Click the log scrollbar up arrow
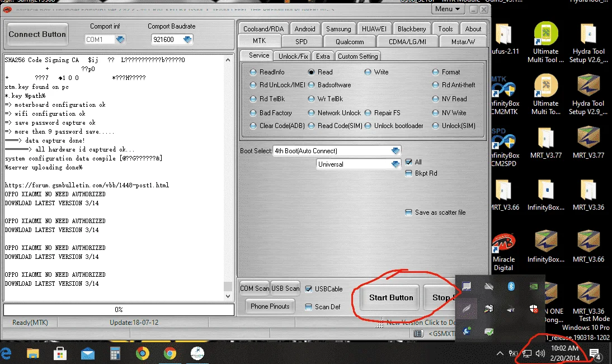The image size is (612, 364). click(228, 60)
